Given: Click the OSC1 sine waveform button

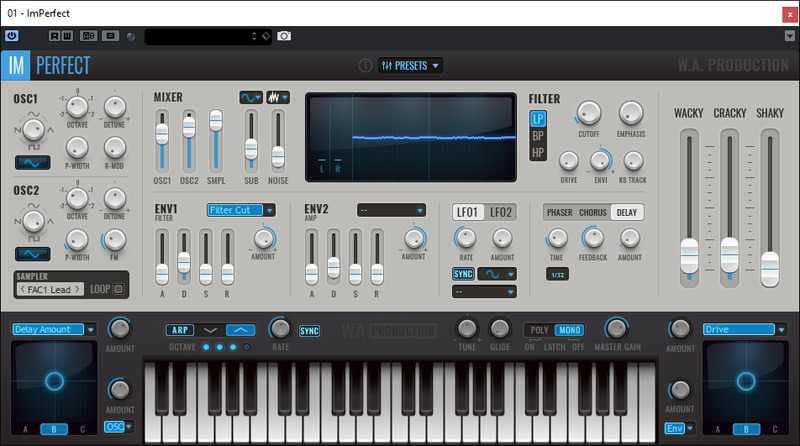Looking at the screenshot, I should tap(34, 162).
